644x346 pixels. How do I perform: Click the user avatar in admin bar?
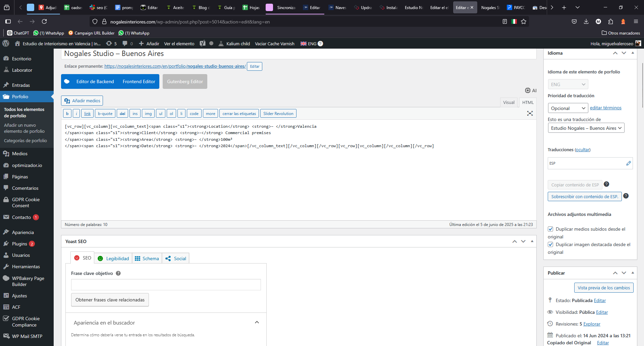tap(638, 44)
